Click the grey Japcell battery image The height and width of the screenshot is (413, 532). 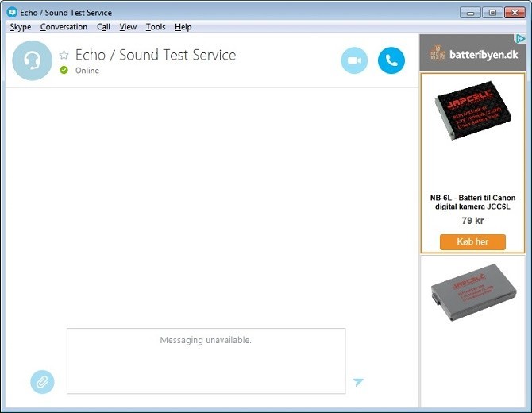click(x=474, y=292)
